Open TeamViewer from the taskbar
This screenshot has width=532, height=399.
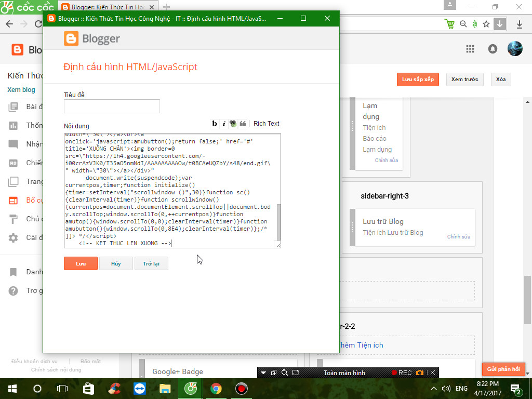point(139,389)
